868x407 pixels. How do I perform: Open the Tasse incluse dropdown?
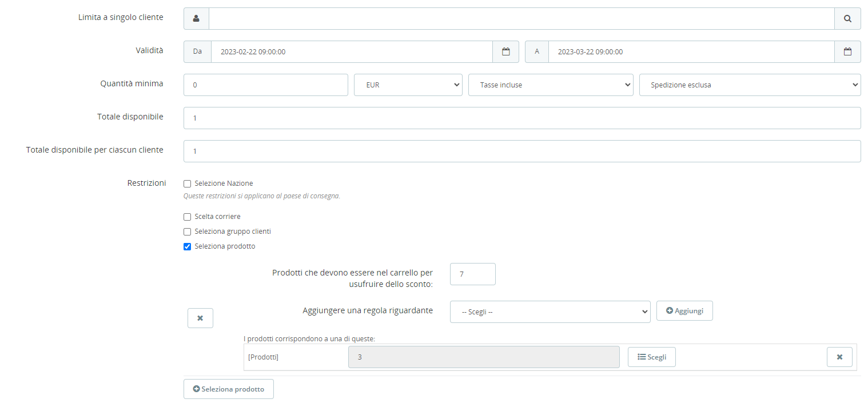pyautogui.click(x=551, y=85)
